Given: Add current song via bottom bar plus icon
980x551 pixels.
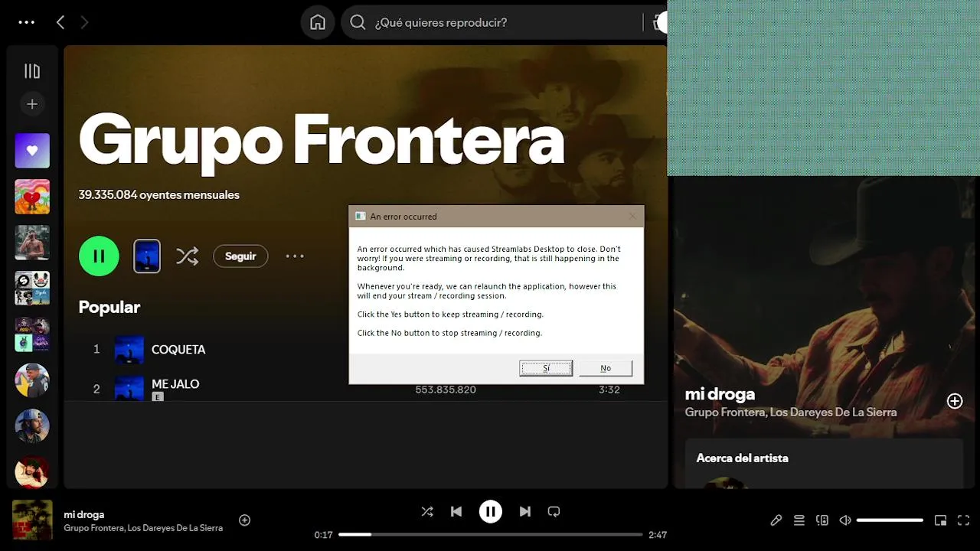Looking at the screenshot, I should point(245,520).
